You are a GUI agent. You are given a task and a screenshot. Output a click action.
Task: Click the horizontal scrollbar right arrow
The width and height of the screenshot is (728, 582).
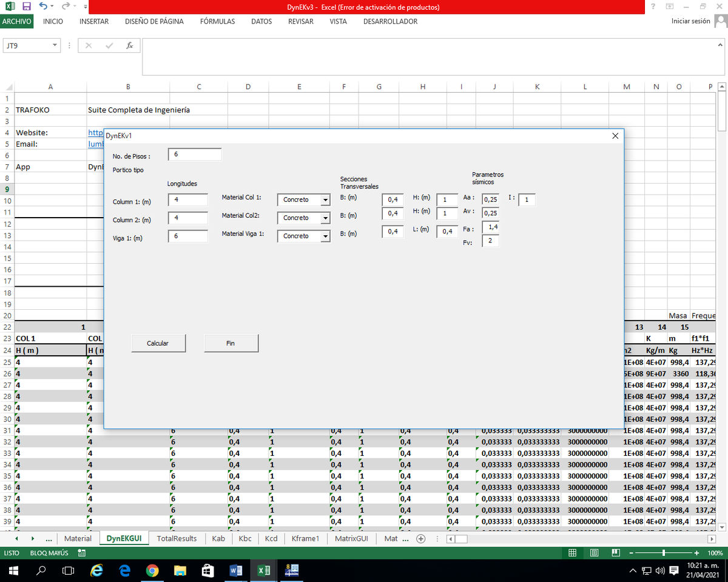click(x=712, y=538)
